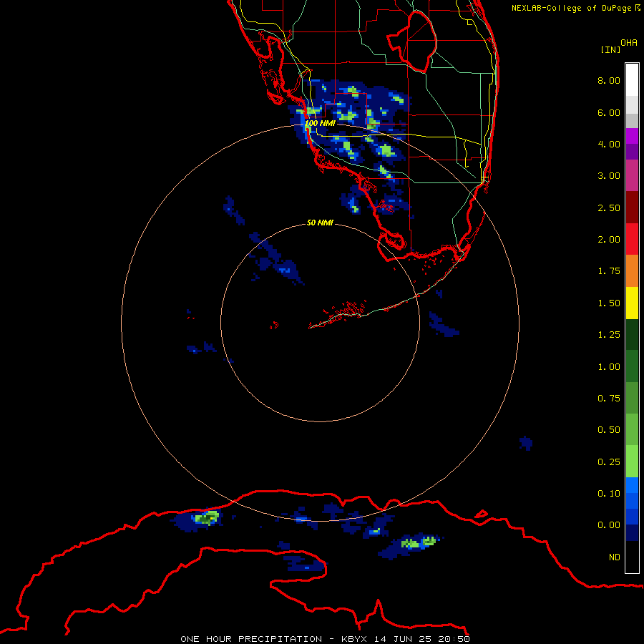Pick the dark purple swatch below 4.00
Viewport: 644px width, 644px height.
pos(632,152)
